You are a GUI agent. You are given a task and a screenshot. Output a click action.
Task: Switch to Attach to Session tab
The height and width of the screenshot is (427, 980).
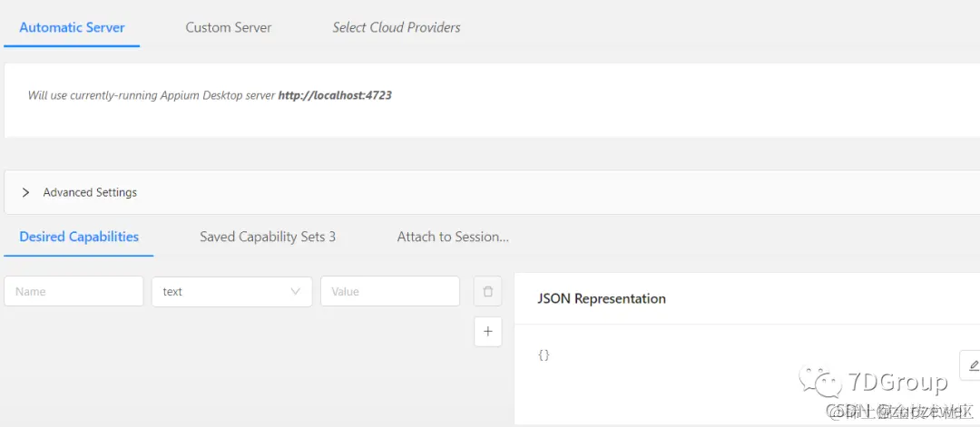(x=453, y=237)
